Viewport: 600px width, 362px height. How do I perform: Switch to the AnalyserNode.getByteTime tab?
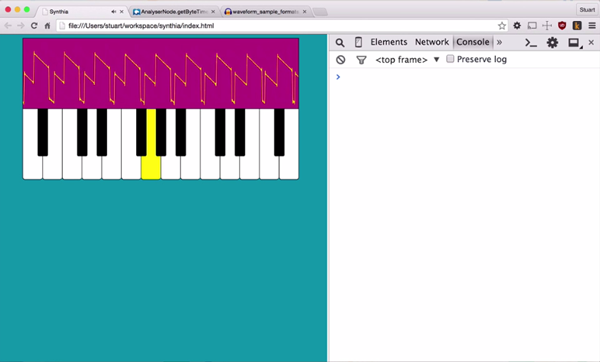click(174, 12)
